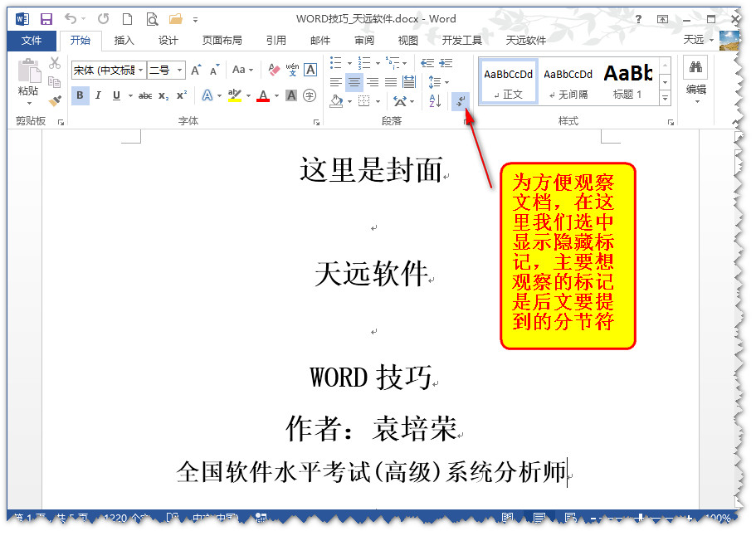Click the Increase Indent icon

tap(446, 63)
